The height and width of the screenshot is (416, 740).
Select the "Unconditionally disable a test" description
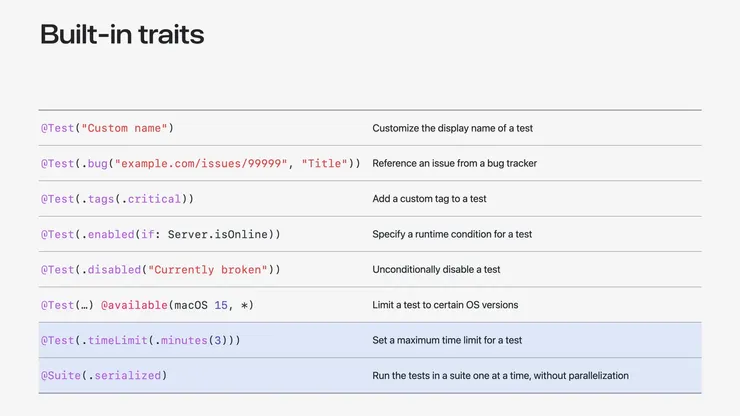(436, 270)
